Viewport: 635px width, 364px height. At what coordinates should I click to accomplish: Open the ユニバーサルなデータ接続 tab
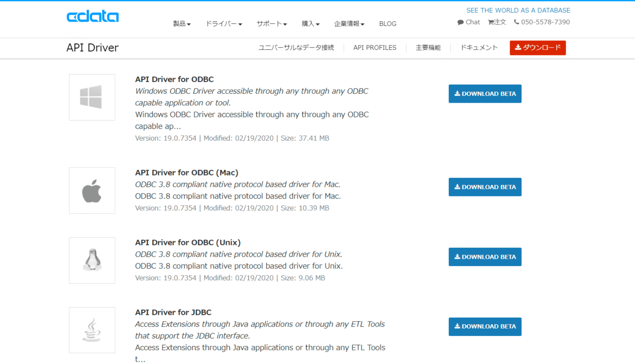296,48
